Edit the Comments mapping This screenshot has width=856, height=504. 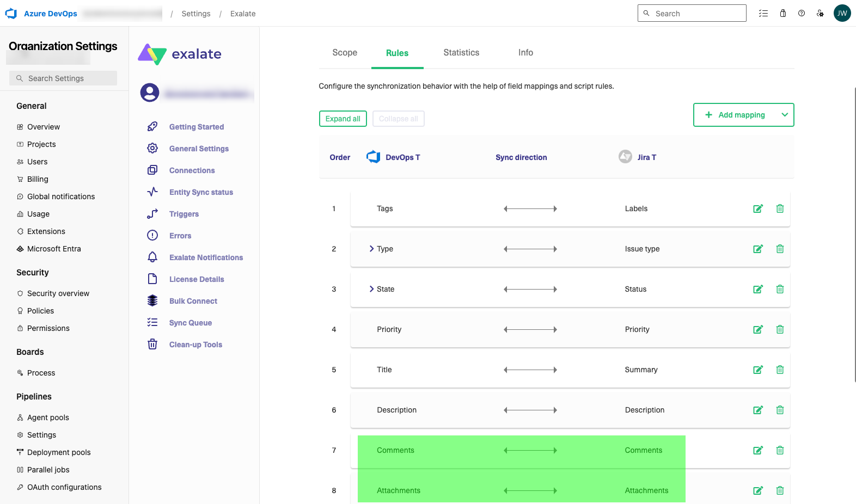[758, 450]
